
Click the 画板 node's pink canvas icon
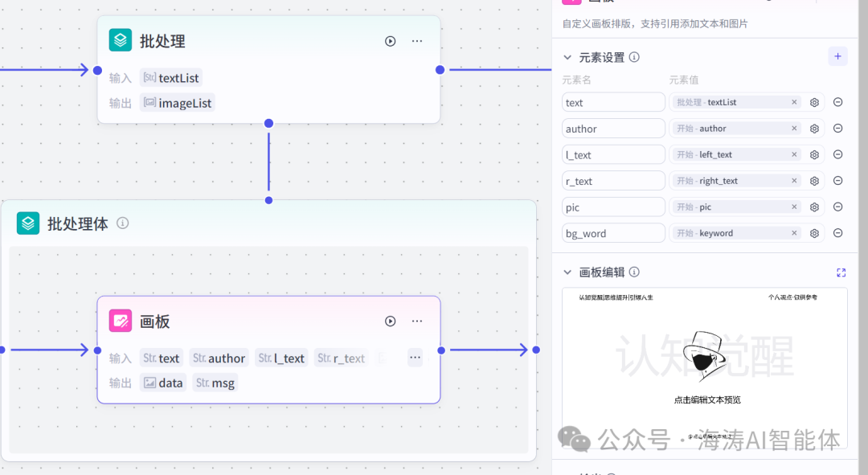[x=120, y=321]
